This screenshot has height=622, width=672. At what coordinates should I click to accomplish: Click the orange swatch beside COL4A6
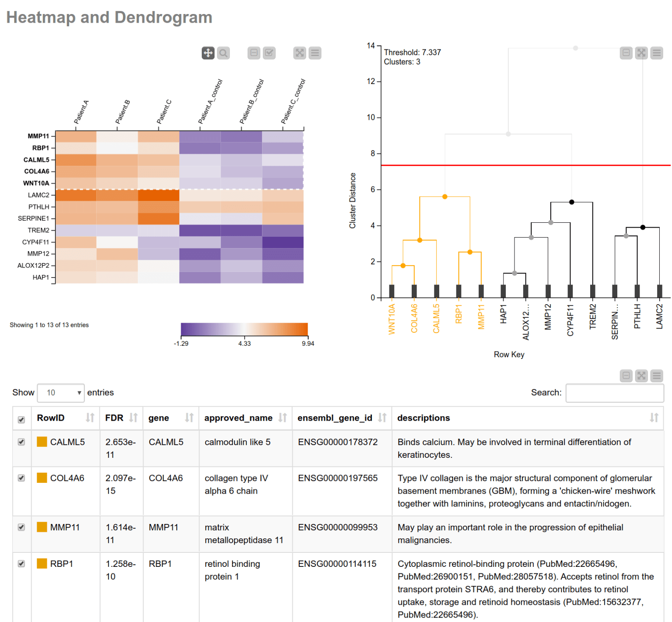coord(42,478)
